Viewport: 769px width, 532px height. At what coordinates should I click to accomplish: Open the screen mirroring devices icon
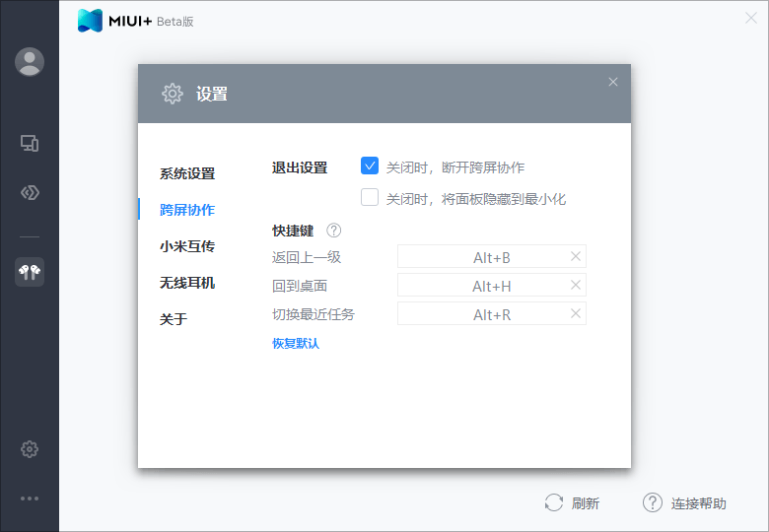click(30, 144)
